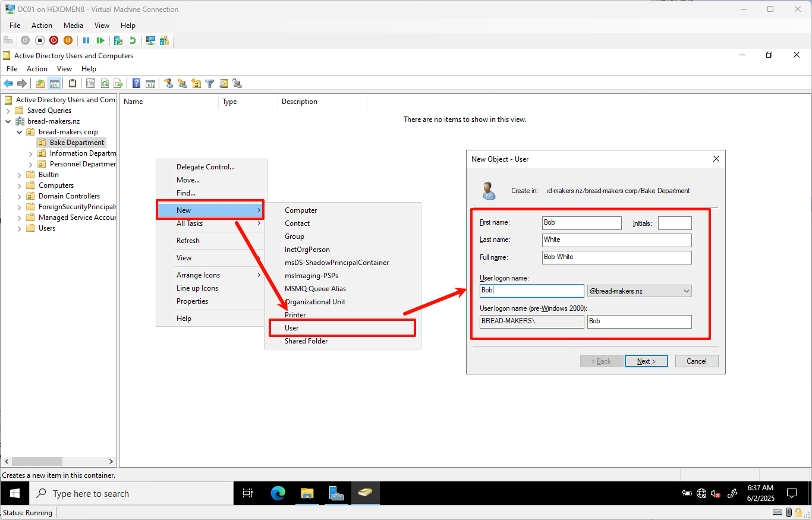Expand the Personnel Department node
The width and height of the screenshot is (812, 520).
pos(30,164)
